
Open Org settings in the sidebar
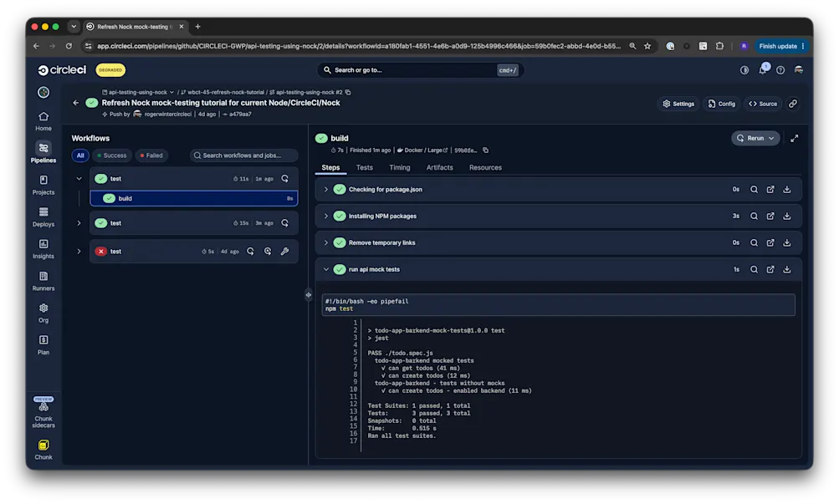[43, 313]
